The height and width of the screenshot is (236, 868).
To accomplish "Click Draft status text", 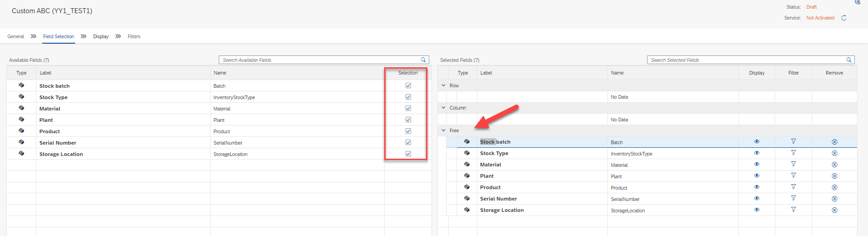I will pyautogui.click(x=812, y=7).
